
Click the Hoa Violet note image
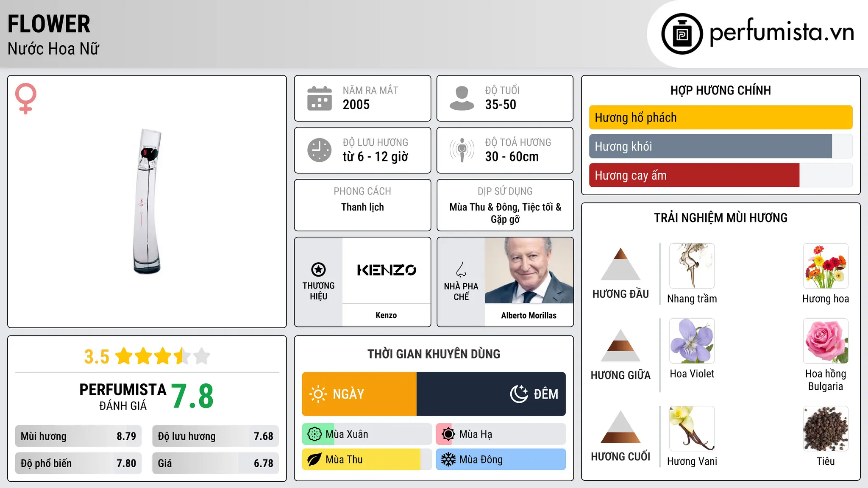(692, 341)
